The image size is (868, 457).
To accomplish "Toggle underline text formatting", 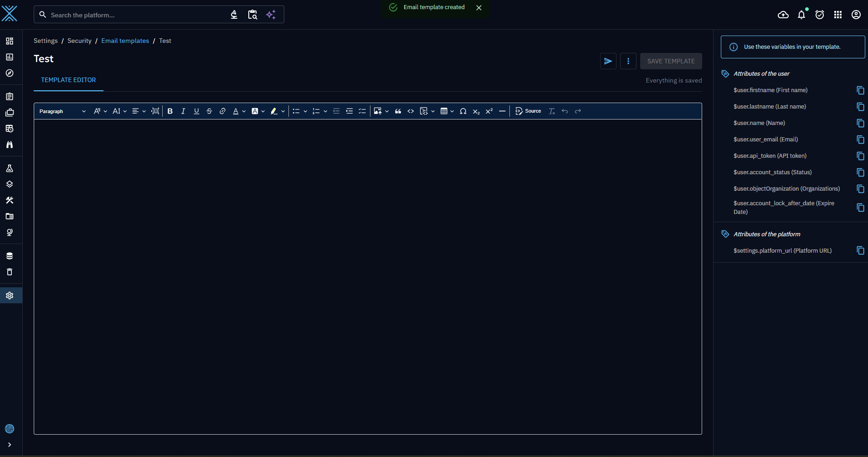I will click(x=196, y=111).
